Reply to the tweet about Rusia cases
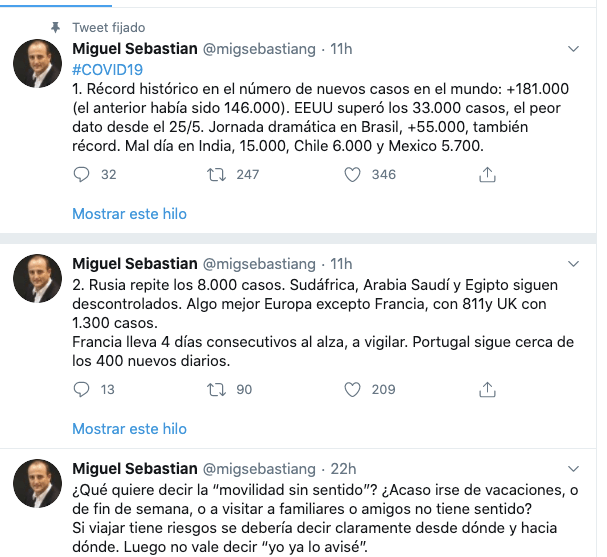607x557 pixels. [82, 389]
